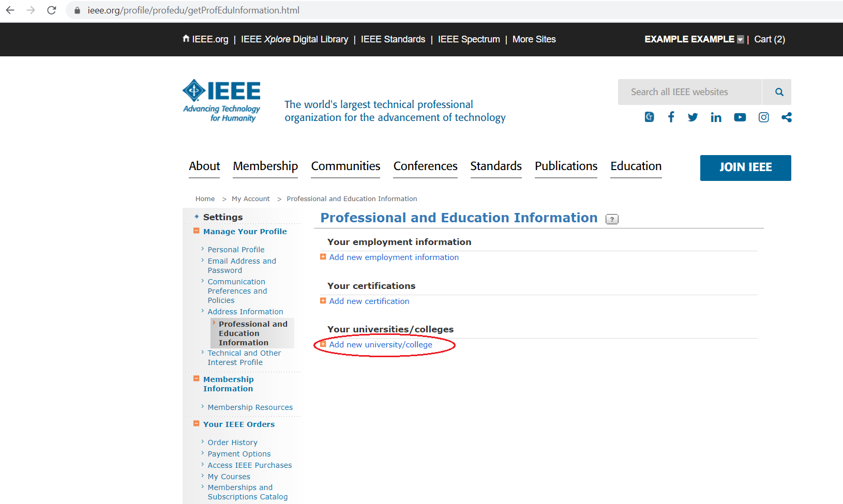Open the Communities menu
This screenshot has width=843, height=504.
pyautogui.click(x=345, y=166)
